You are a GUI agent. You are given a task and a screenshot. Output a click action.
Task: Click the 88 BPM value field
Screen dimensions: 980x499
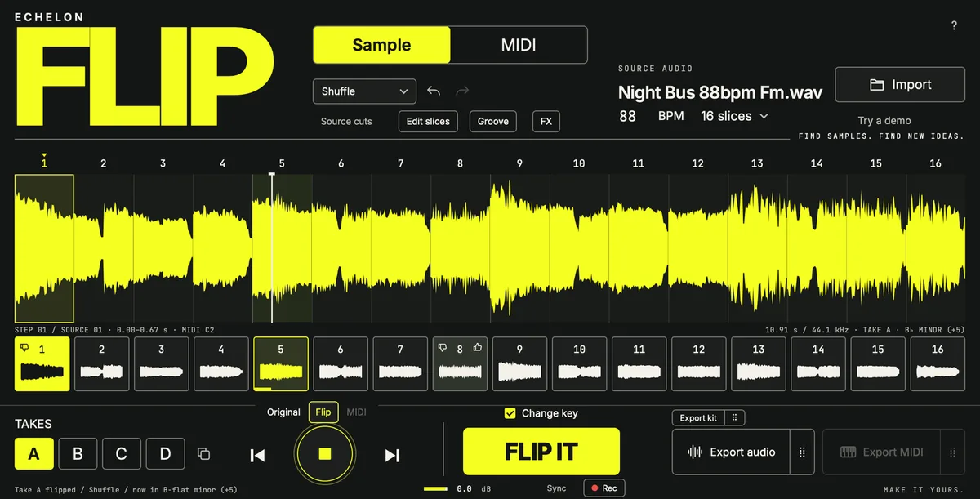[627, 116]
